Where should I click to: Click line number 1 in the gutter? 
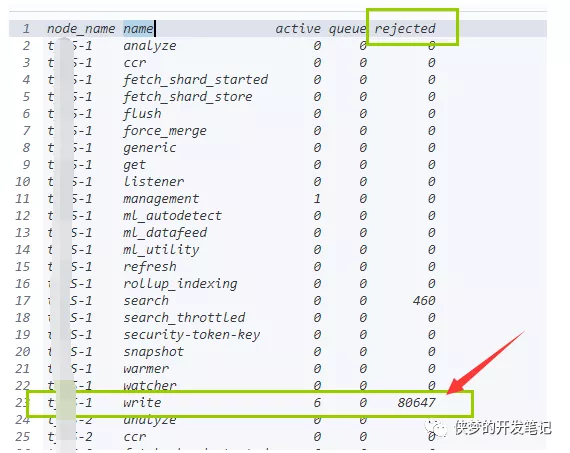coord(26,28)
